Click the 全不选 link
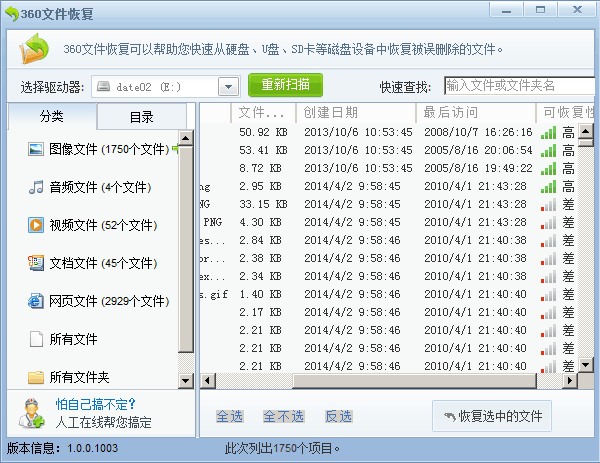 284,416
